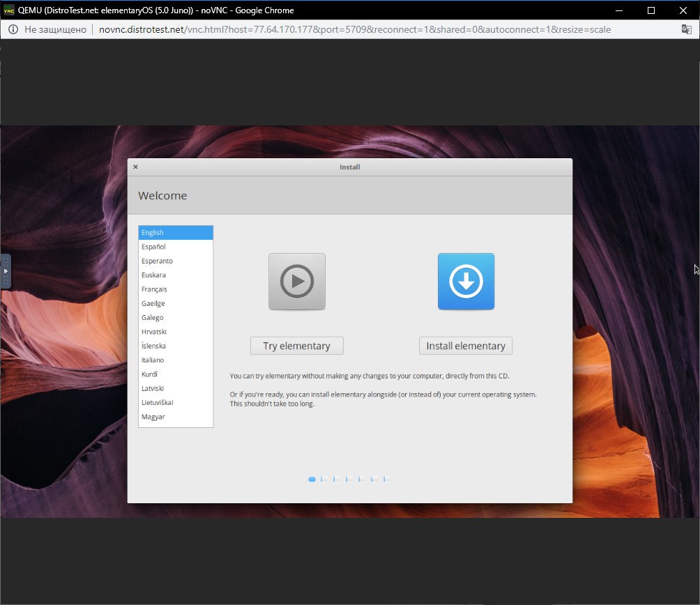Select Italiano in the language list

pos(176,360)
